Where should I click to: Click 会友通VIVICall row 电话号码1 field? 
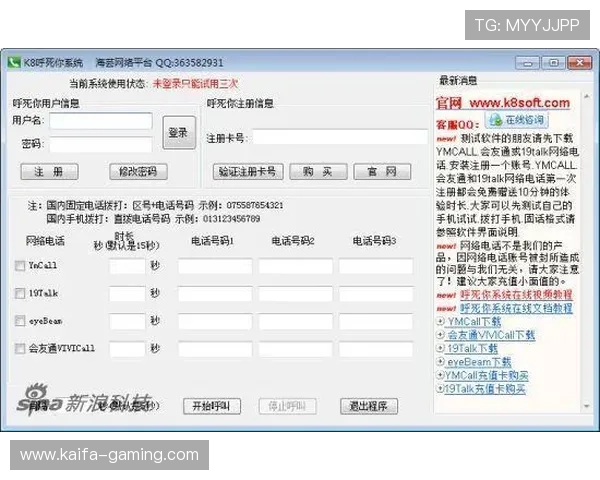click(x=215, y=349)
